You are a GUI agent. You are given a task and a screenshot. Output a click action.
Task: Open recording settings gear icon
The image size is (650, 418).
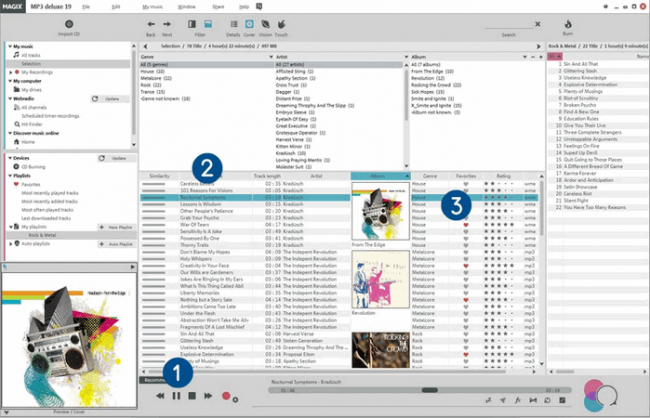[235, 400]
